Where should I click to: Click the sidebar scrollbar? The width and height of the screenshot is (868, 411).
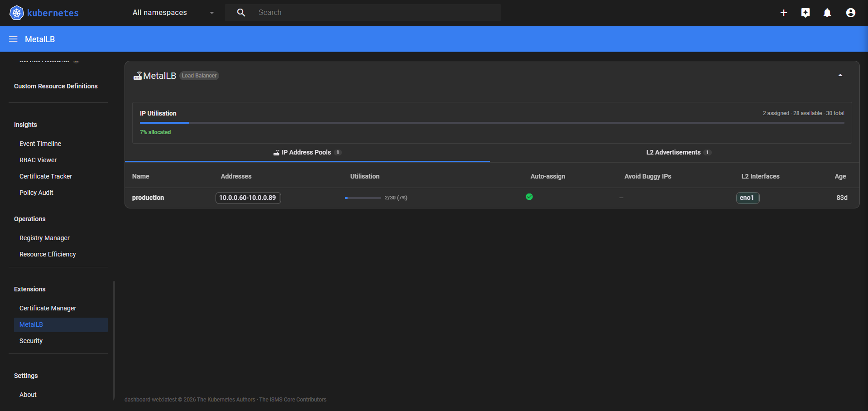tap(114, 340)
